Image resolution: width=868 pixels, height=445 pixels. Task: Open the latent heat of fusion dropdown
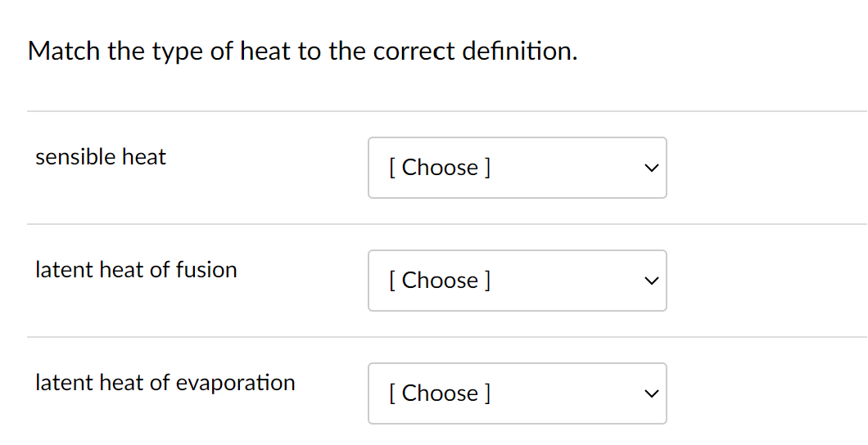click(517, 281)
